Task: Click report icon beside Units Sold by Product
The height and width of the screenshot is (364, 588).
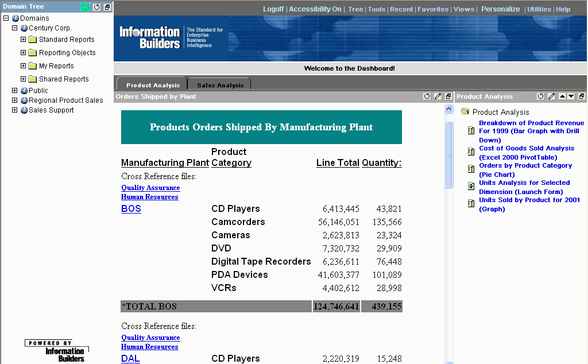Action: (471, 203)
